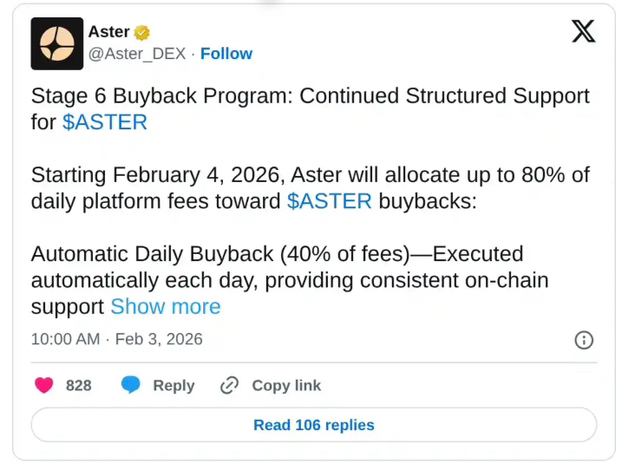Click the gold verified badge
Image resolution: width=622 pixels, height=470 pixels.
tap(143, 32)
